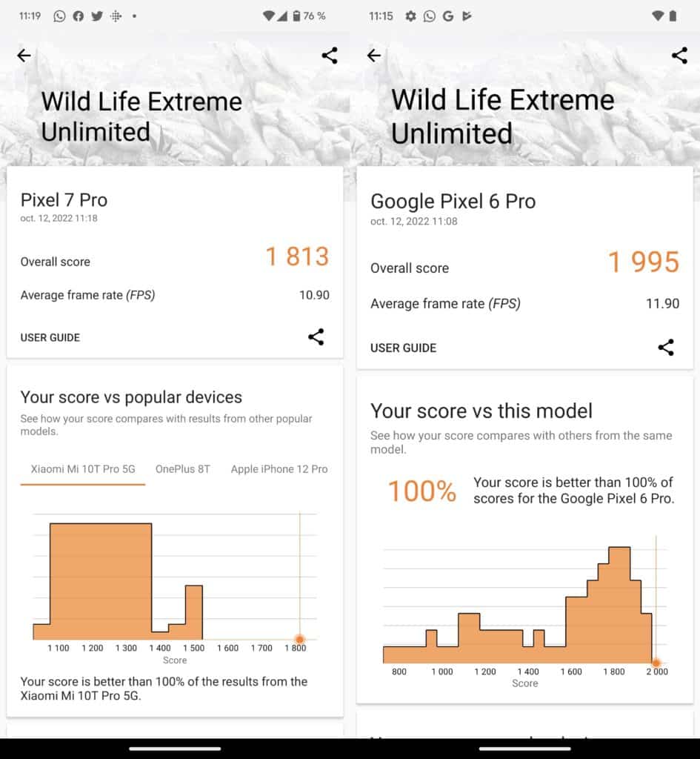
Task: Share the Pixel 7 Pro score card
Action: point(316,337)
